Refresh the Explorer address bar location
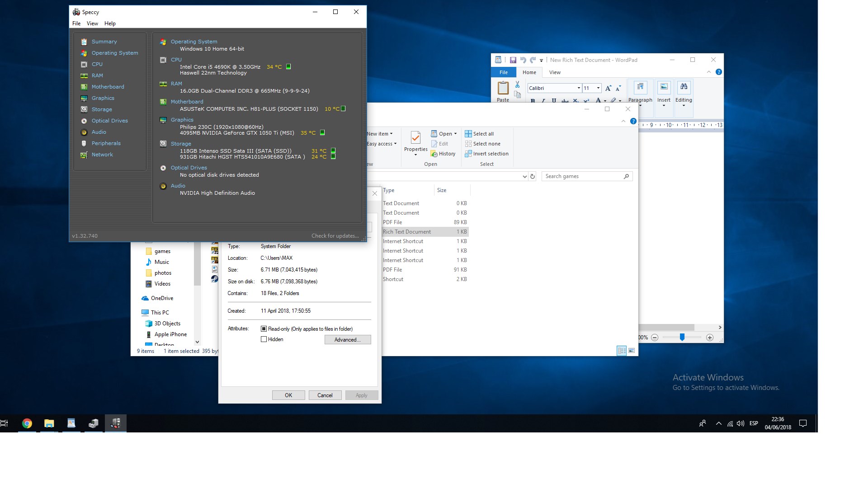 [x=533, y=177]
